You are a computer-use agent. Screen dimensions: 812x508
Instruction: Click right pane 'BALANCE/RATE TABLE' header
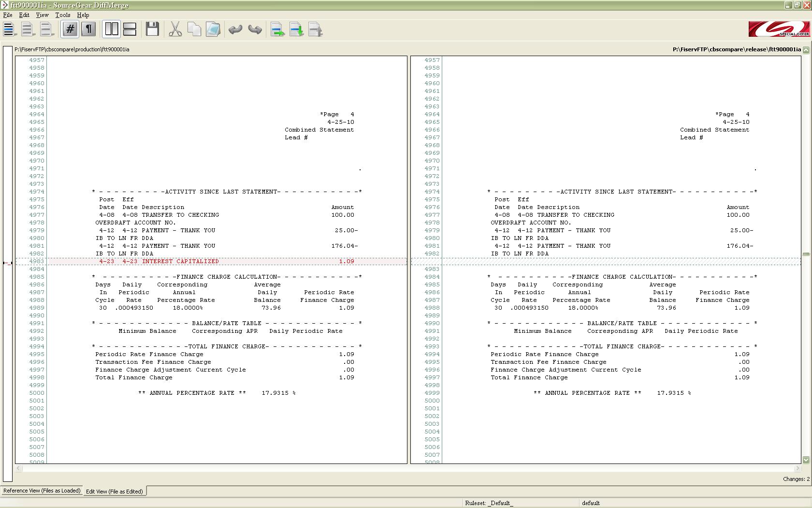pyautogui.click(x=622, y=323)
